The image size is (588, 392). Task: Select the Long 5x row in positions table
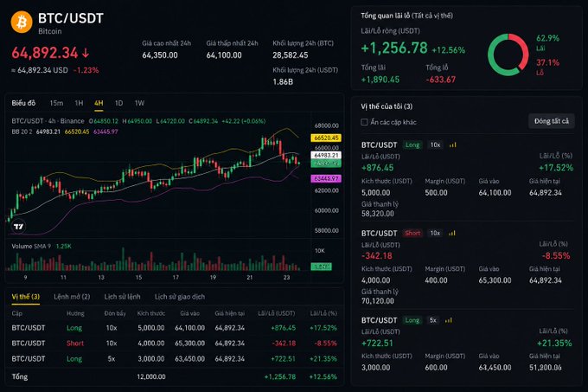tap(175, 358)
